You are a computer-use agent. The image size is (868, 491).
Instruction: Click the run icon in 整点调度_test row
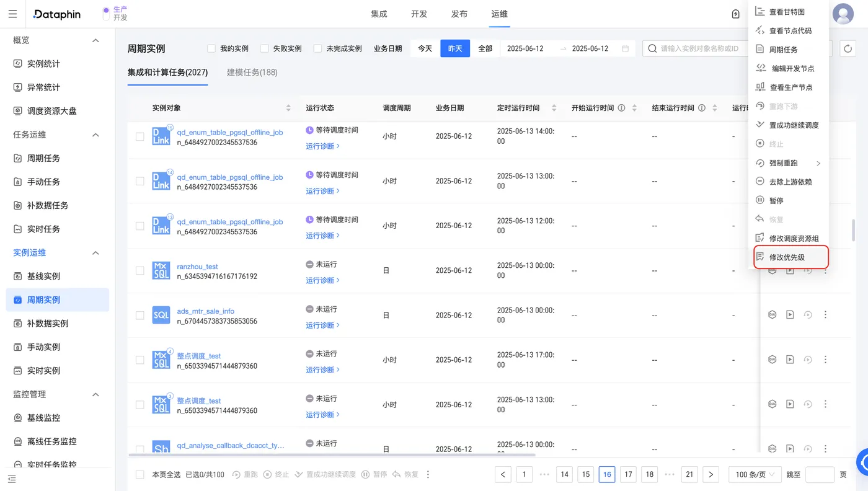(790, 360)
